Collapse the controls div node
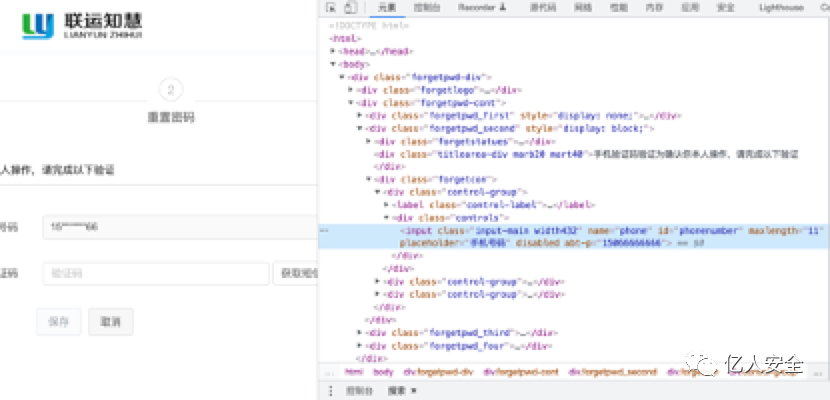 pos(387,218)
